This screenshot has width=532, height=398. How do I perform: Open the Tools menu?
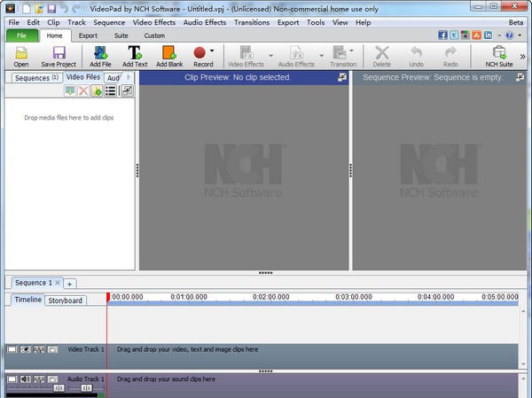coord(316,22)
